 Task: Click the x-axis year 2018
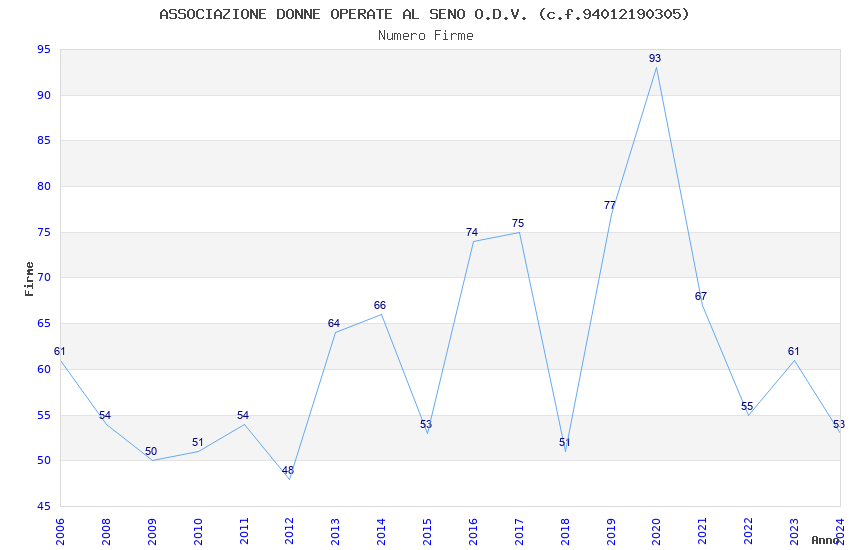(564, 531)
